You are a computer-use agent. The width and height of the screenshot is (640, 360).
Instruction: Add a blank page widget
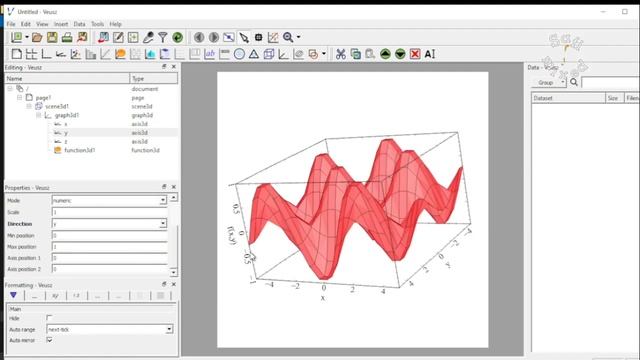17,54
